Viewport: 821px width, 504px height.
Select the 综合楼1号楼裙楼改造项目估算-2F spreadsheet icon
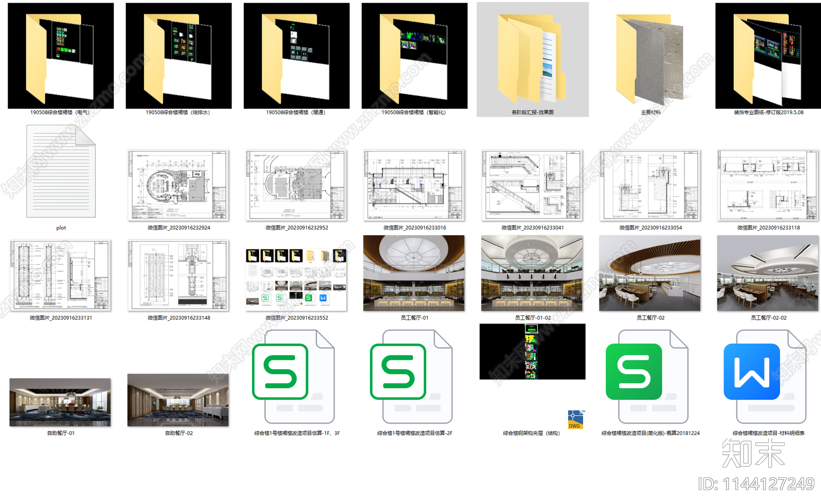pyautogui.click(x=412, y=377)
